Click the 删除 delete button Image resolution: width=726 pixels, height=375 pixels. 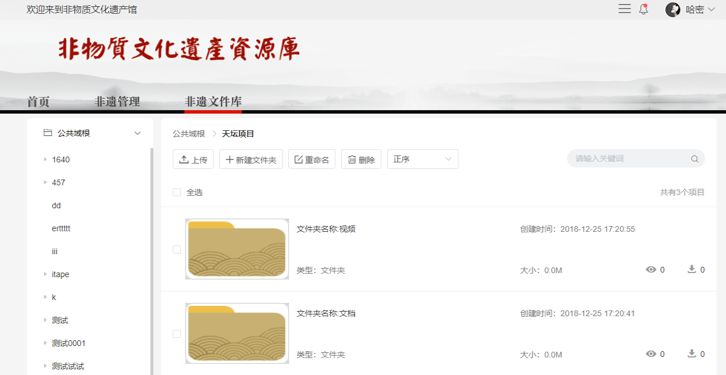[361, 159]
